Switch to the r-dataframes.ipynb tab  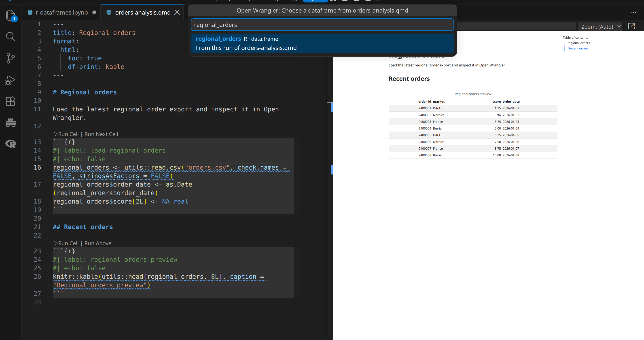[61, 12]
